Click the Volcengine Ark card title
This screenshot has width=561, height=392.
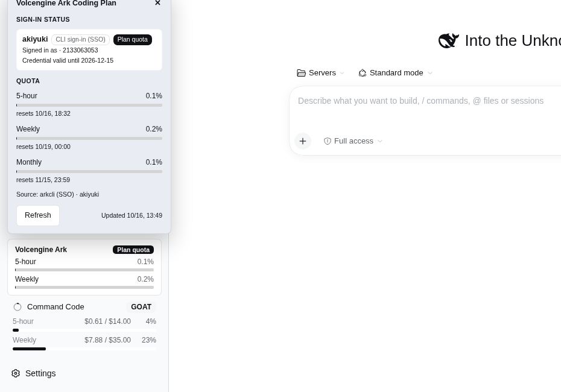[x=41, y=250]
